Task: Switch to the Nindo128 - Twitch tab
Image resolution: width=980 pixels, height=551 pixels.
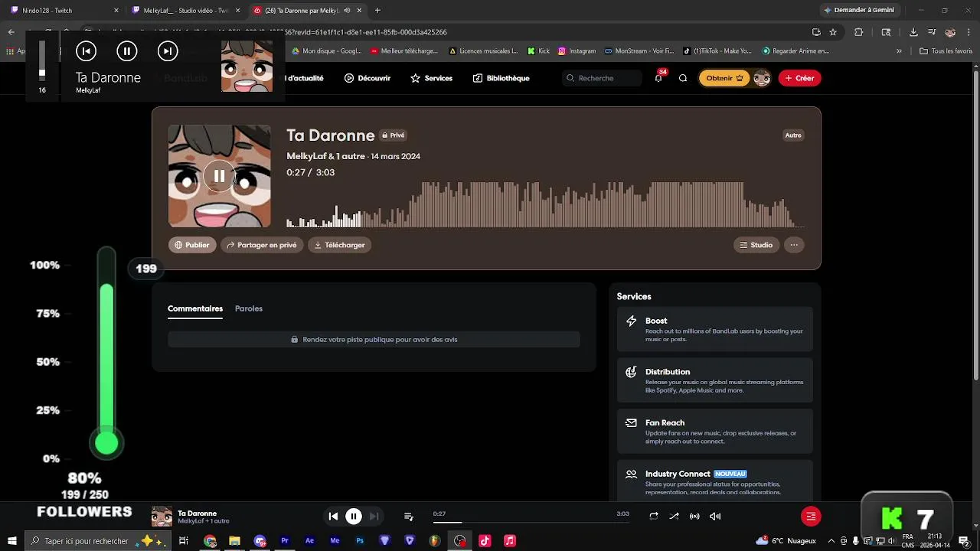Action: point(64,11)
